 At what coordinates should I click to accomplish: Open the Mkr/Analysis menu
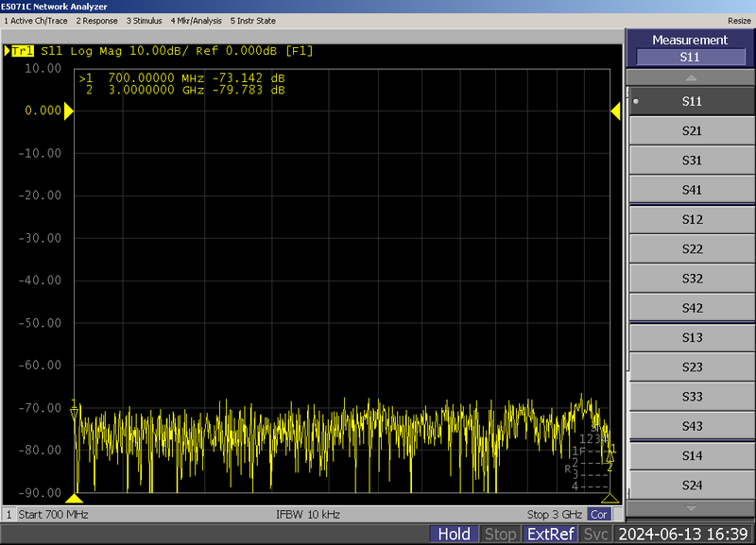197,21
